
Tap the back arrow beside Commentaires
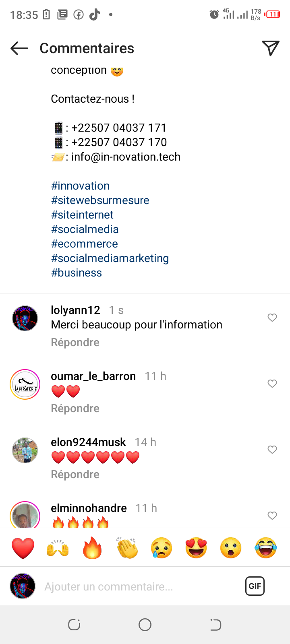click(19, 48)
